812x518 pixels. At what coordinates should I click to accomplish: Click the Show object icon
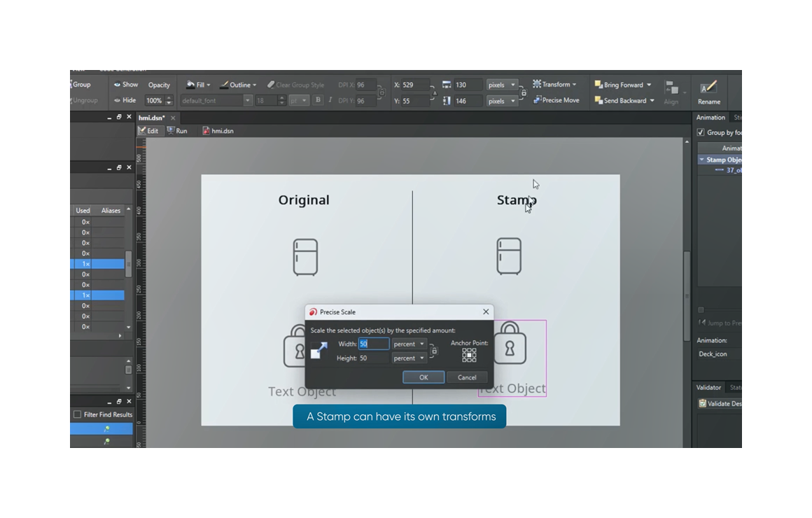pyautogui.click(x=118, y=85)
